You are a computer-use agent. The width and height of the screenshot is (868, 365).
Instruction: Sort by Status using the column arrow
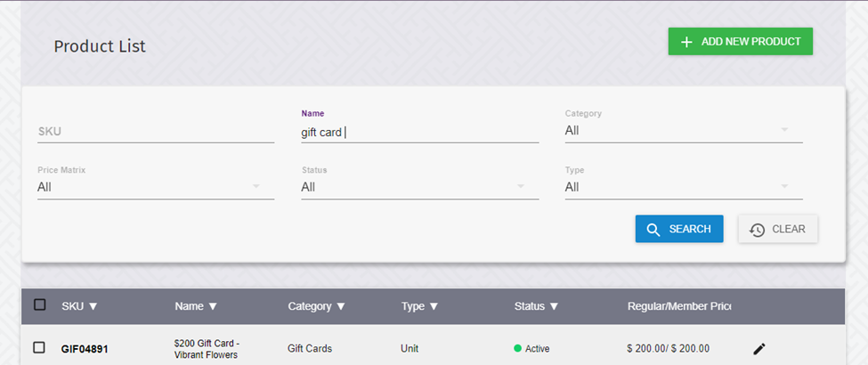[554, 306]
